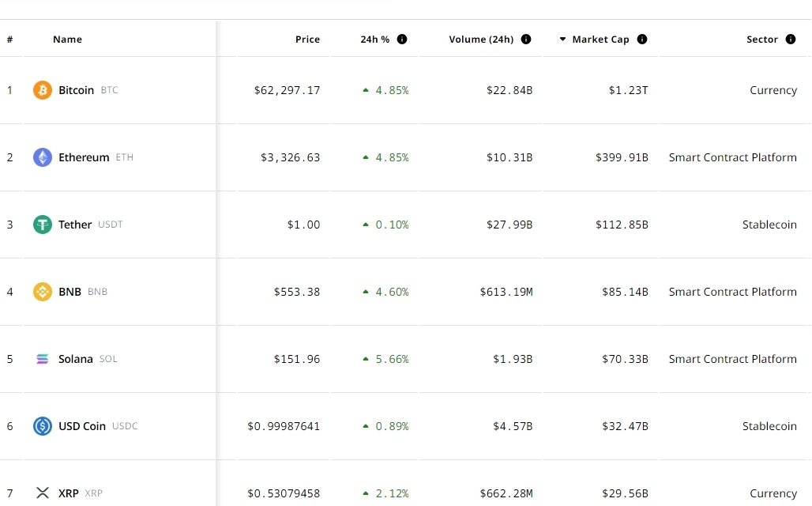812x506 pixels.
Task: Click Tether's Stablecoin sector label
Action: pos(769,225)
